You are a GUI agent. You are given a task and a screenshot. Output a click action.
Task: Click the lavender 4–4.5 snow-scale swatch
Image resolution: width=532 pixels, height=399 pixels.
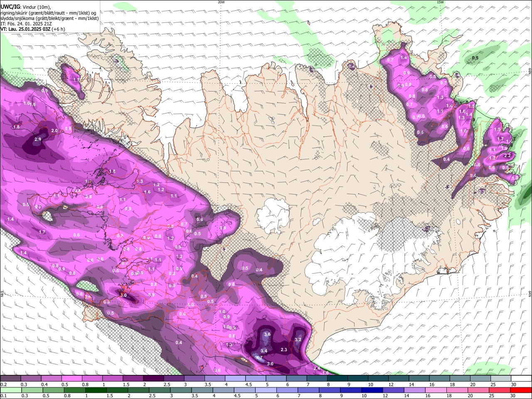235,378
